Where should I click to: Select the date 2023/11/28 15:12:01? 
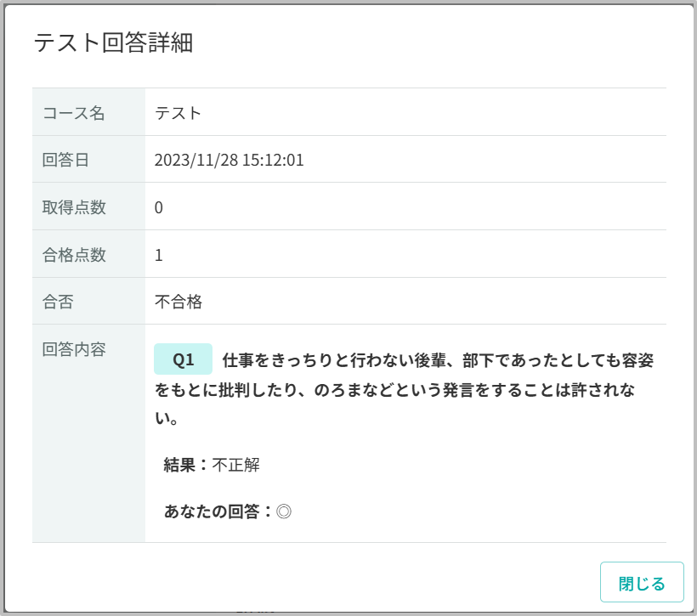click(x=229, y=160)
